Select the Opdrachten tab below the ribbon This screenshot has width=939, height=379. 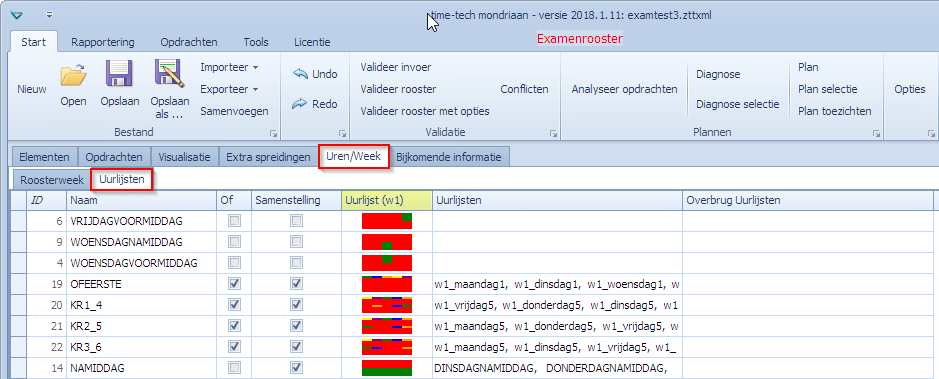(x=114, y=157)
